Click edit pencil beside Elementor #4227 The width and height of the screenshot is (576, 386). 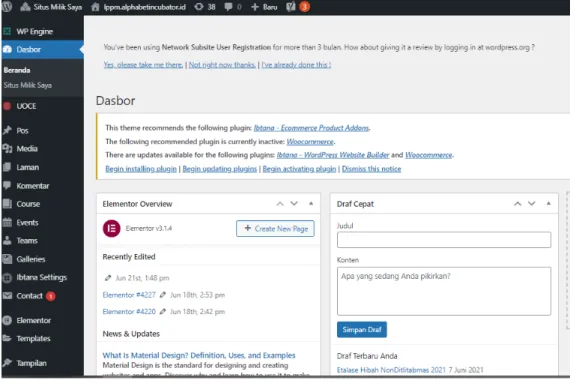163,295
